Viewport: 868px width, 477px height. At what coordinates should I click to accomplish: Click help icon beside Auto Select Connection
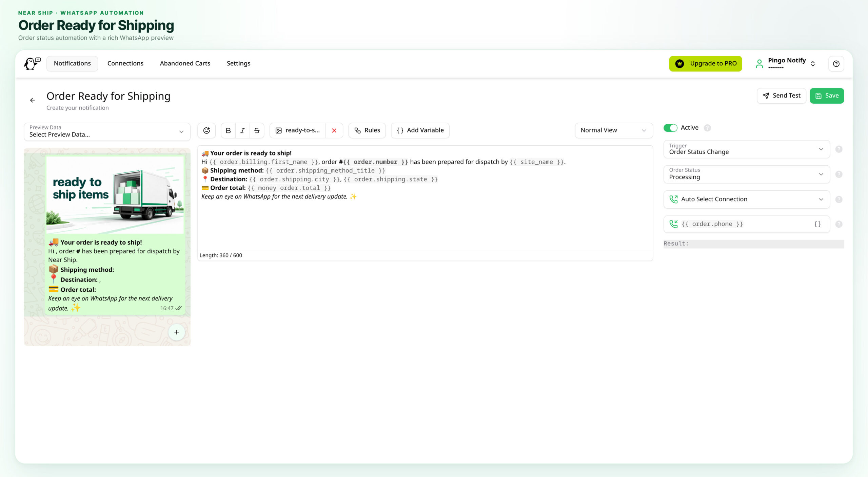[839, 200]
